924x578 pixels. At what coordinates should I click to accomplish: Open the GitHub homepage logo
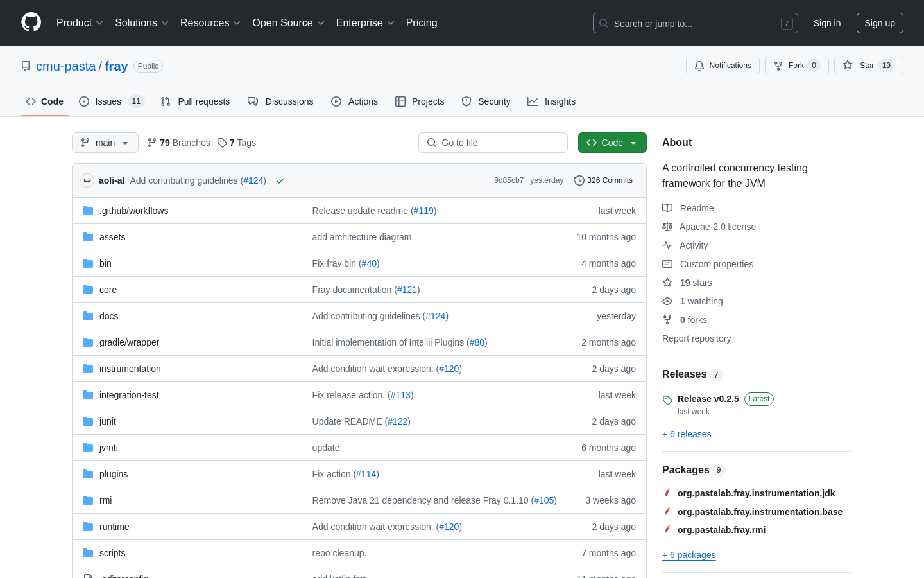click(31, 22)
